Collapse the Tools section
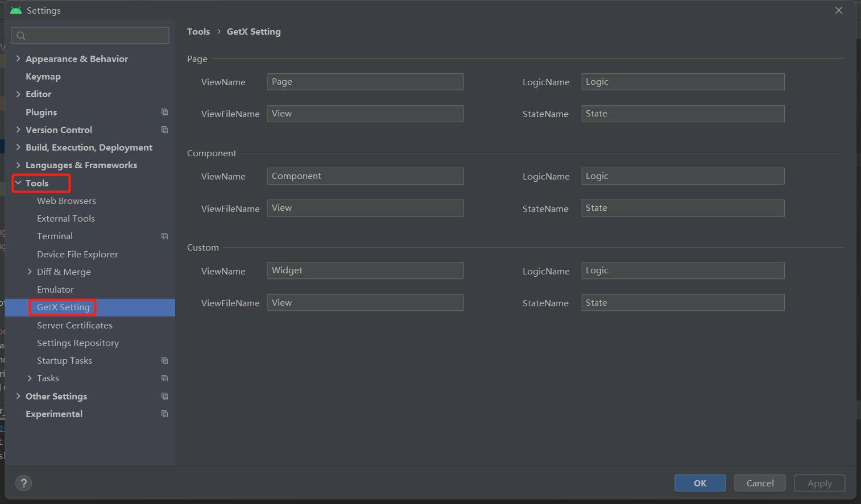The height and width of the screenshot is (504, 861). (18, 183)
